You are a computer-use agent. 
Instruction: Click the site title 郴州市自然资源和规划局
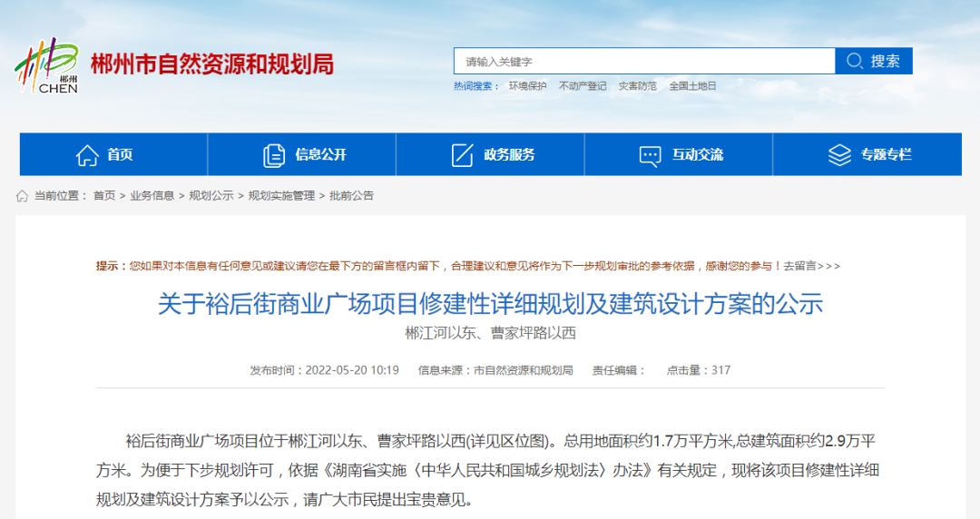click(212, 64)
